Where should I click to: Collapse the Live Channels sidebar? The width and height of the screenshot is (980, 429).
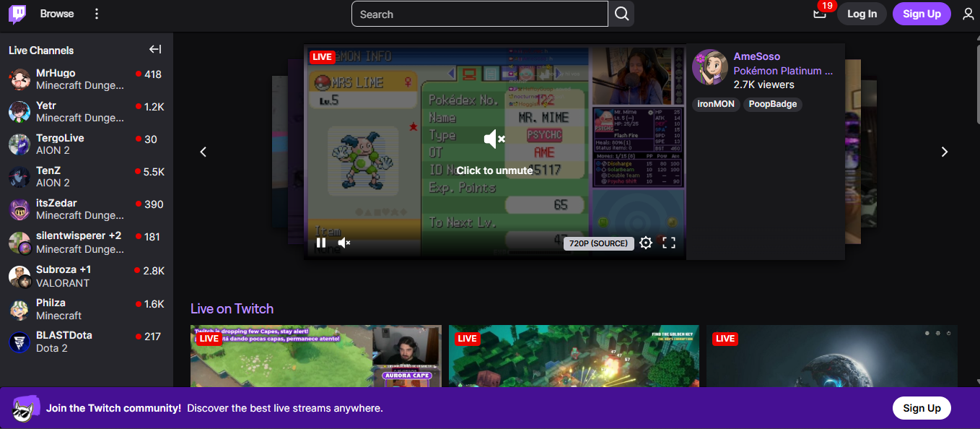pos(155,50)
